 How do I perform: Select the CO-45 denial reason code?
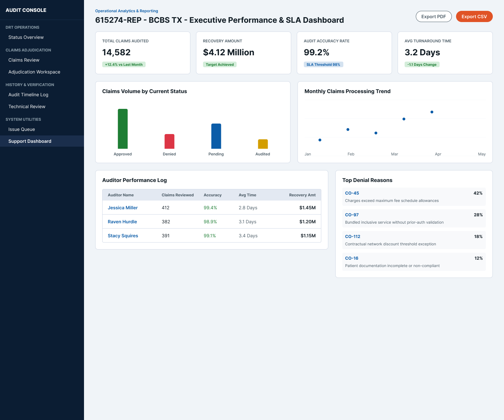click(x=352, y=193)
